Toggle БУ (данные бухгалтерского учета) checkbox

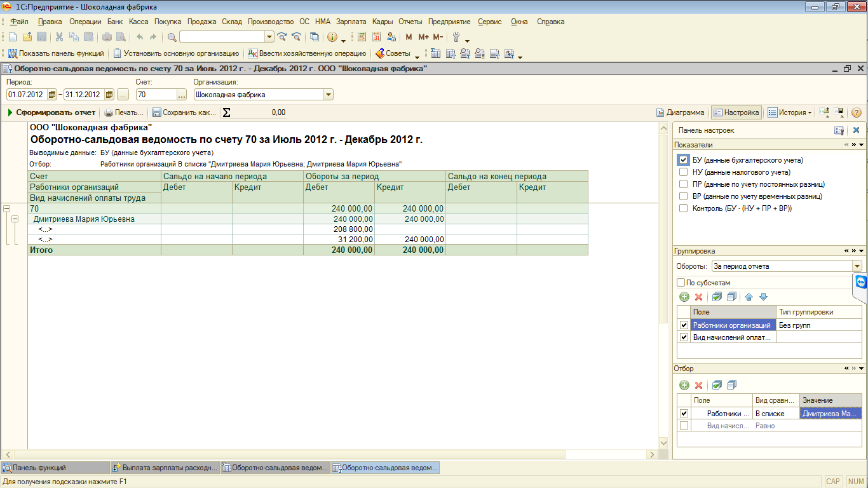point(683,160)
